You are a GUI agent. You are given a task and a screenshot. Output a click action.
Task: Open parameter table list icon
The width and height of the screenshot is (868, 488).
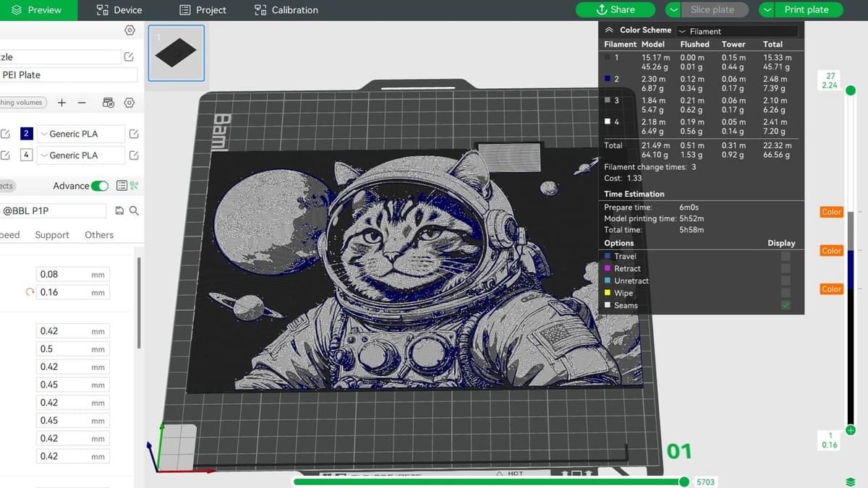[x=122, y=186]
